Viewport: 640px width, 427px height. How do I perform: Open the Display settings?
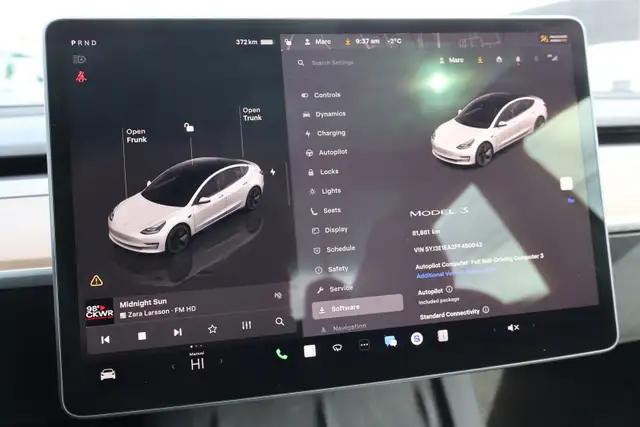pyautogui.click(x=330, y=230)
